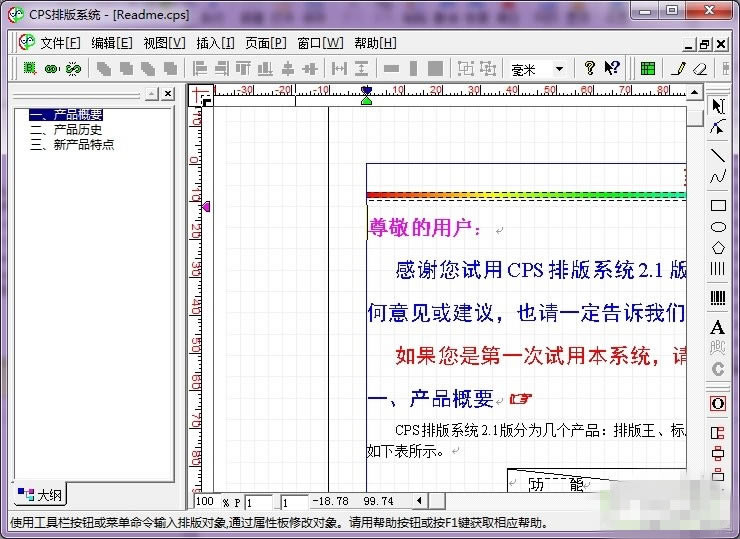Screen dimensions: 740x539
Task: Activate the text tool labeled A
Action: [718, 327]
